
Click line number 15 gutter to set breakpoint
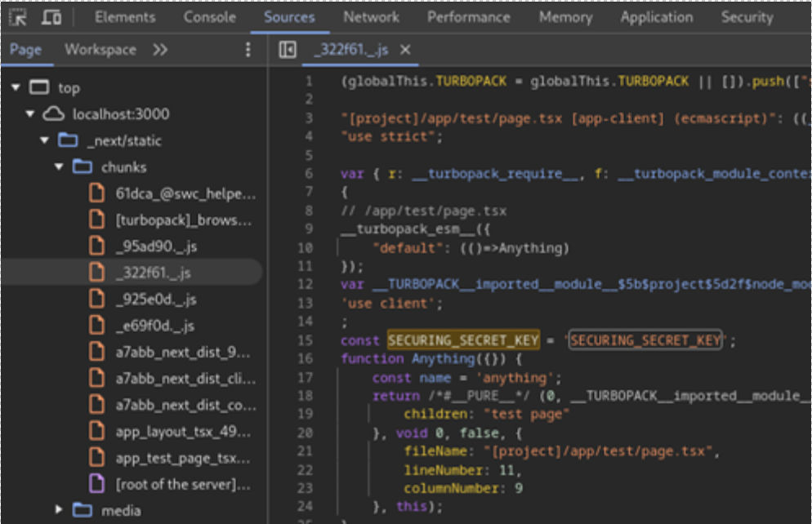point(306,340)
